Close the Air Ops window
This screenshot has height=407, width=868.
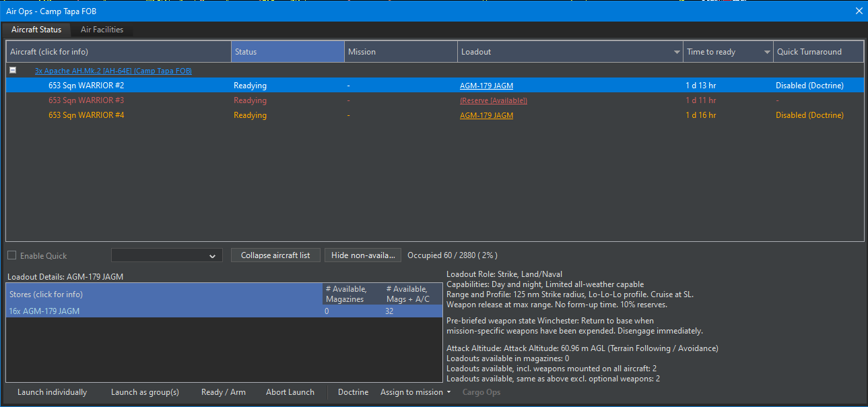[859, 11]
